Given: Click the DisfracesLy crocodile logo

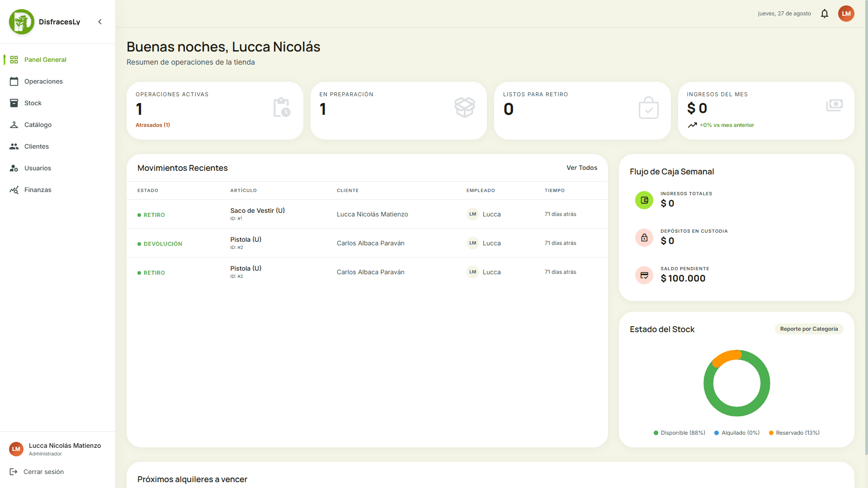Looking at the screenshot, I should click(21, 22).
